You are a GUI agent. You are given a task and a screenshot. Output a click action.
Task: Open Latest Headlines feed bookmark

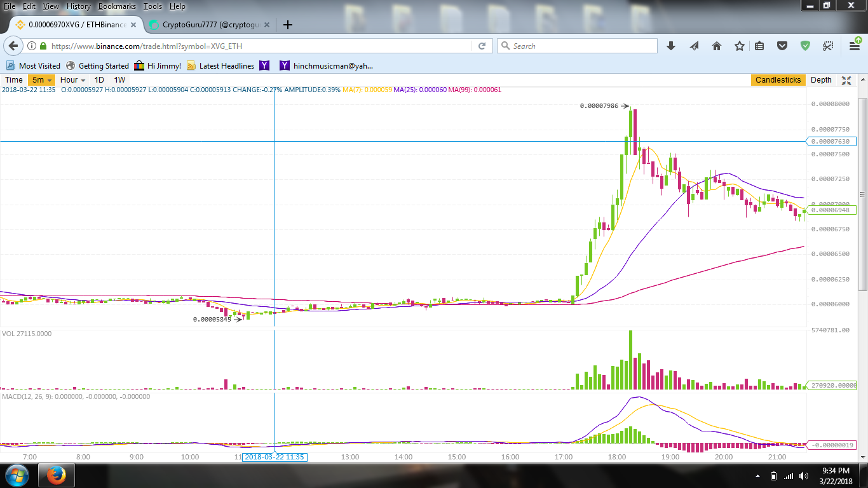point(220,66)
